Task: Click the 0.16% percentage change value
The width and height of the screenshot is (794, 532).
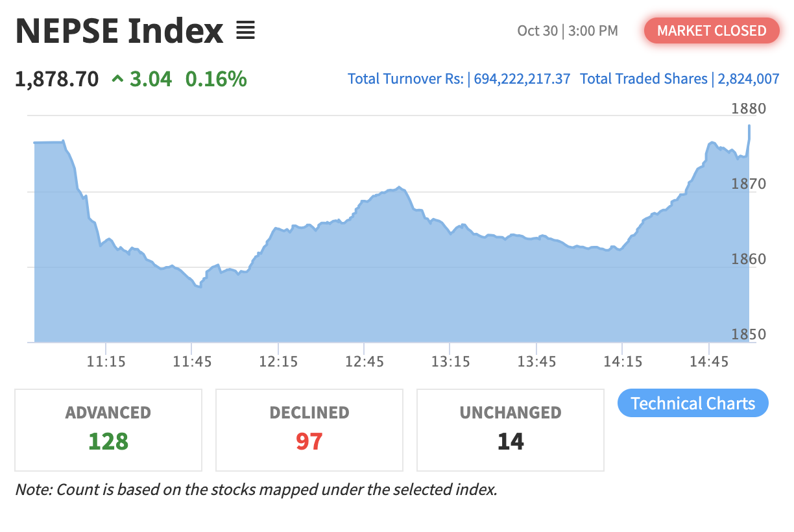Action: (x=216, y=79)
